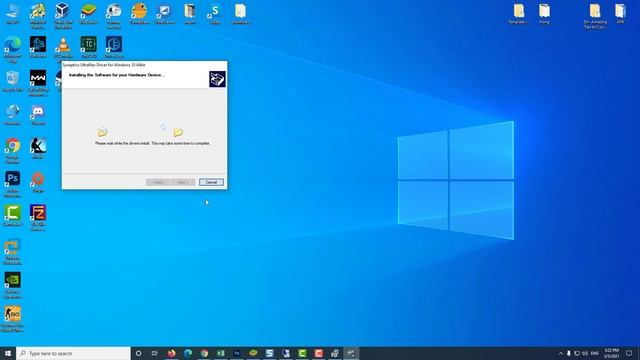
Task: Open Adobe Photoshop desktop shortcut
Action: pos(12,184)
